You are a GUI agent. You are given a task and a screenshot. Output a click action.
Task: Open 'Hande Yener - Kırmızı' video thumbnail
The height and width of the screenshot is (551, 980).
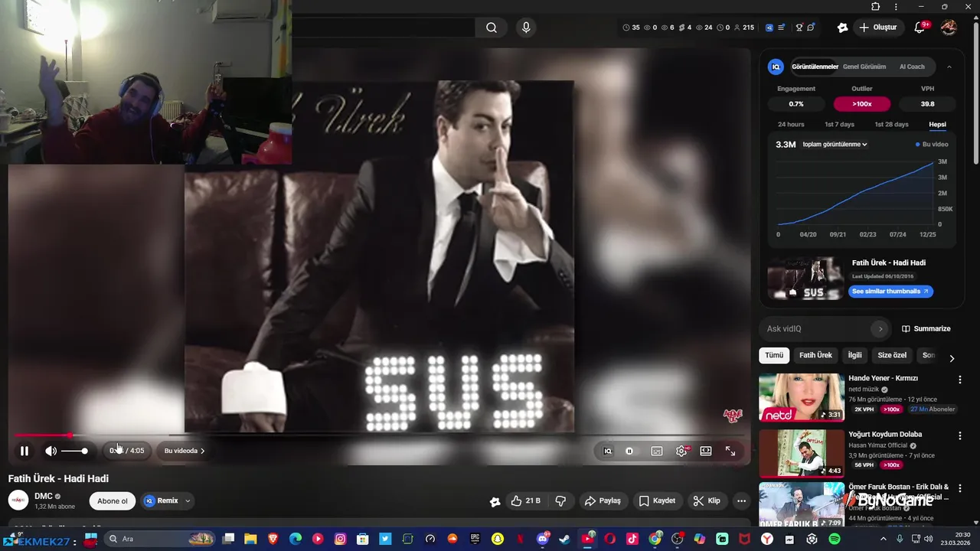click(802, 397)
